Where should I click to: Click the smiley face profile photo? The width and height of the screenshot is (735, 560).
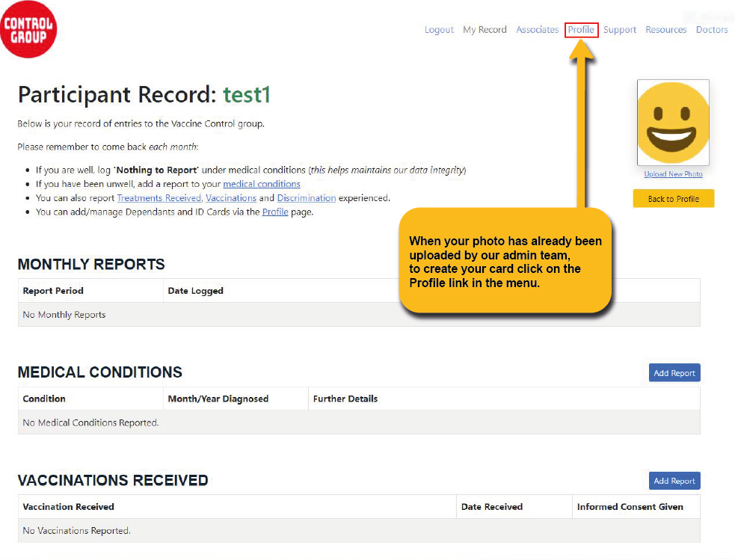pos(673,123)
